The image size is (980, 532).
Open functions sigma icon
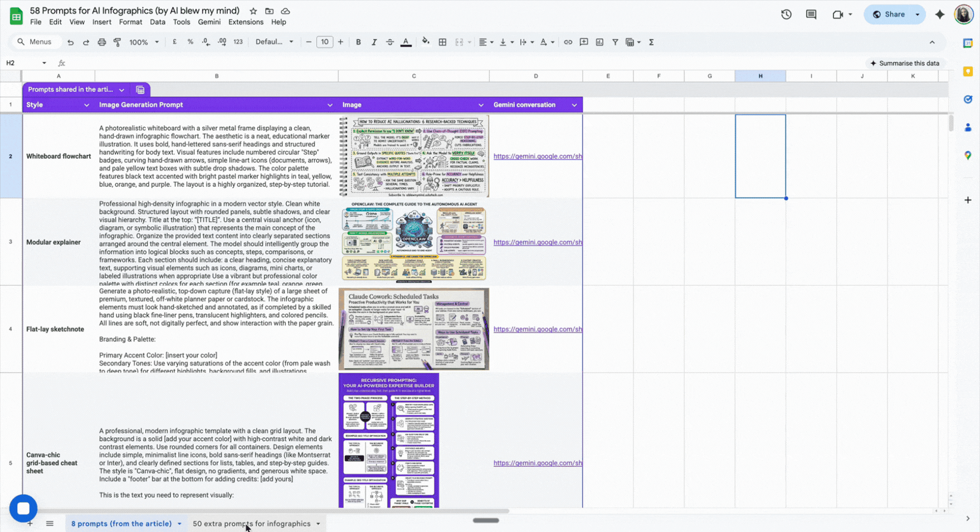tap(651, 42)
